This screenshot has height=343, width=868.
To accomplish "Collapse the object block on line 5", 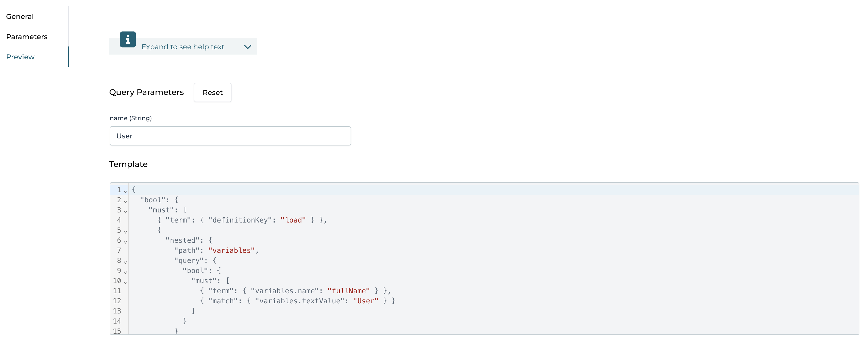I will coord(125,232).
